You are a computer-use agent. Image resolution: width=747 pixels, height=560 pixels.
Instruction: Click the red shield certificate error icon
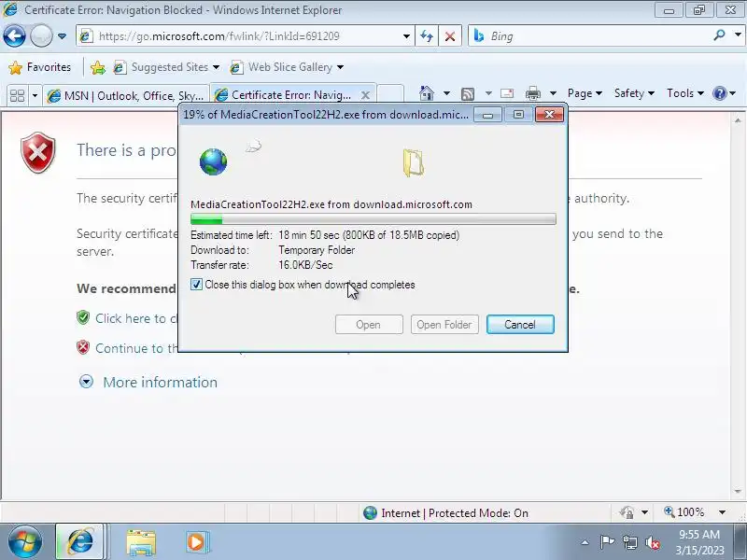click(x=38, y=153)
